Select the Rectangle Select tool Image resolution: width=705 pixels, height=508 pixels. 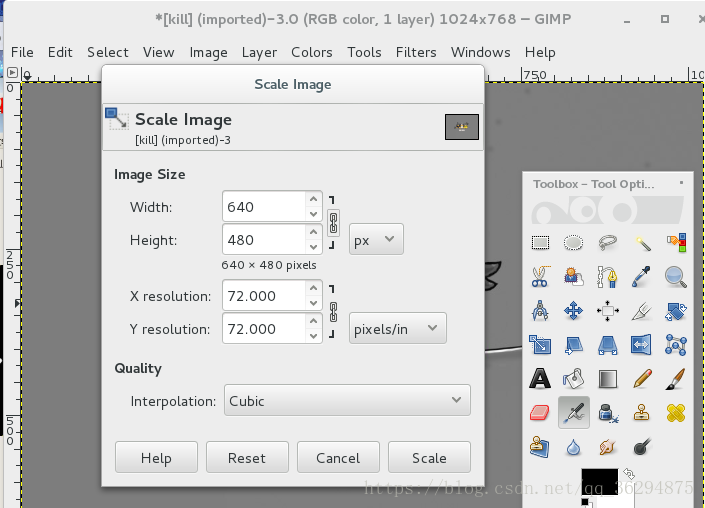pos(540,243)
